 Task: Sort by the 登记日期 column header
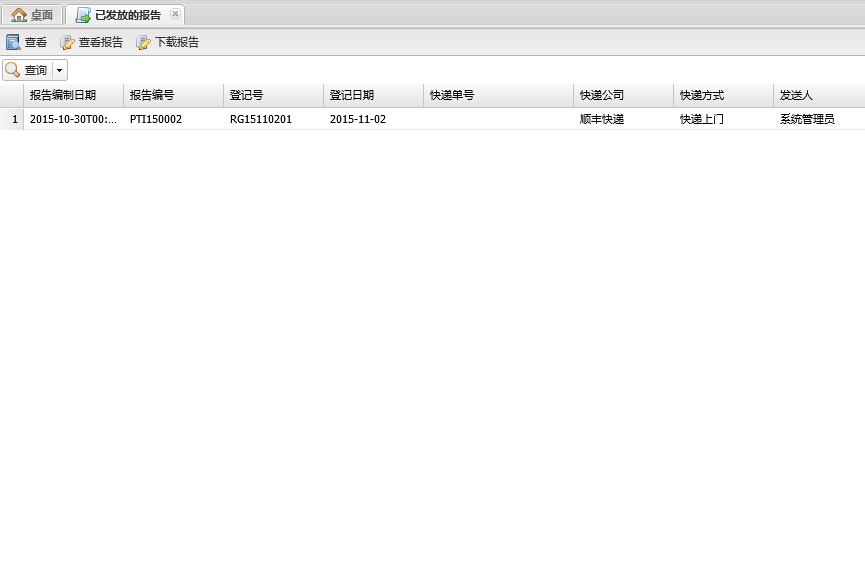[352, 95]
